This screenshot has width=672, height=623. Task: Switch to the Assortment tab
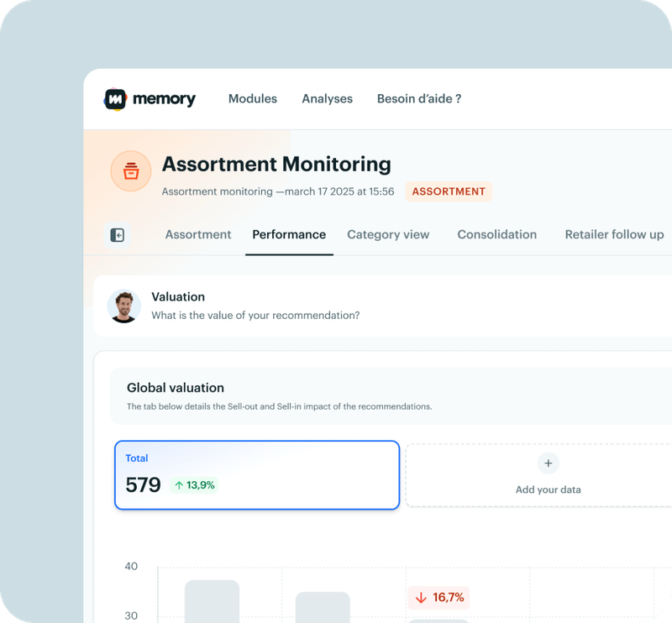click(x=197, y=235)
